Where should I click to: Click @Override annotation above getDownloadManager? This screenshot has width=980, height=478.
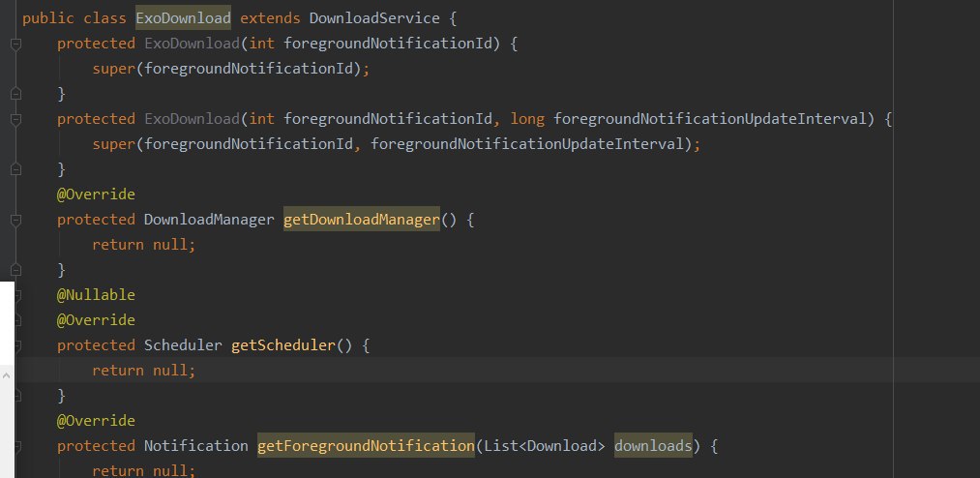point(96,194)
